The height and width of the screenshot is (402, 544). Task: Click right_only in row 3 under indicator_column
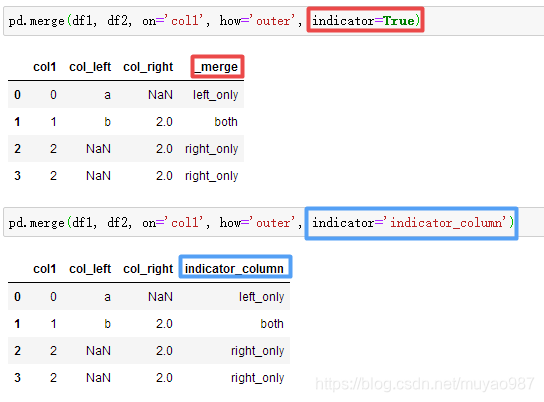pyautogui.click(x=257, y=378)
